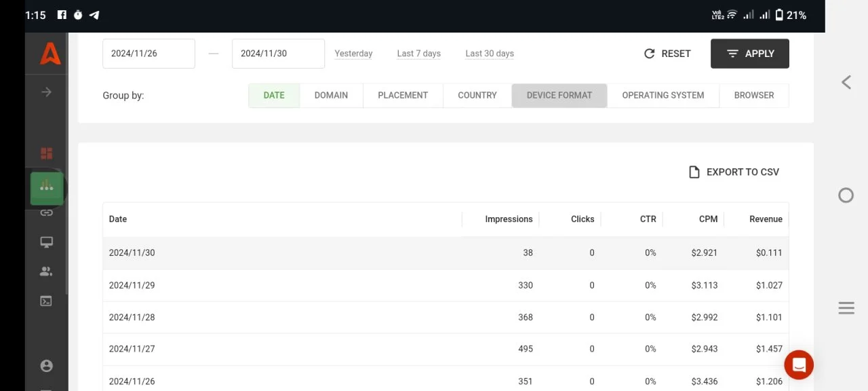Click the Reset filters button
Screen dimensions: 868x391
pyautogui.click(x=667, y=54)
